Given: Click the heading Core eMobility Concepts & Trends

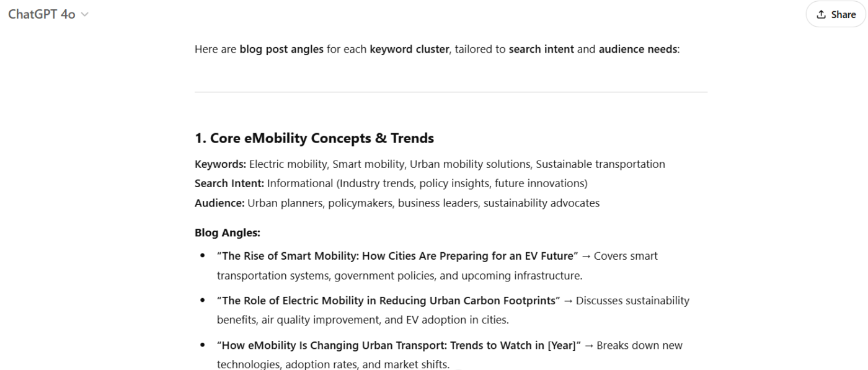Looking at the screenshot, I should [314, 138].
